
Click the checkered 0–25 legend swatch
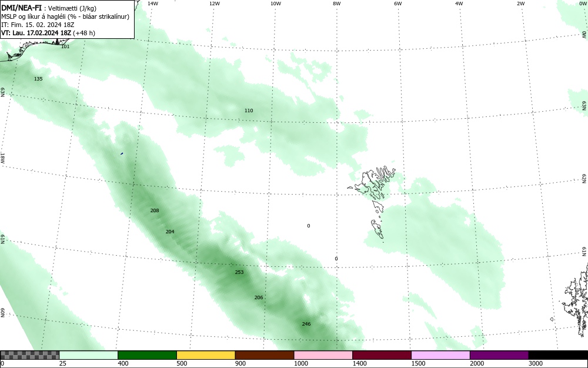(x=29, y=355)
